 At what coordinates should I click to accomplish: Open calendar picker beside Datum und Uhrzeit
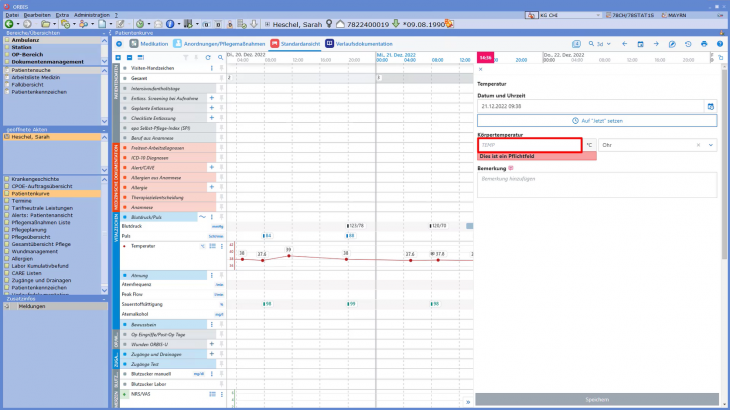click(711, 105)
